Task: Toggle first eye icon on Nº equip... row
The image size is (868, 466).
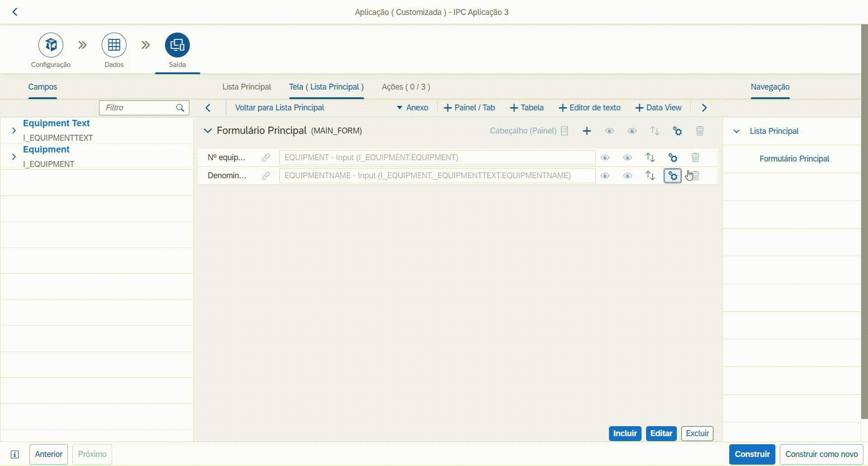Action: (x=605, y=157)
